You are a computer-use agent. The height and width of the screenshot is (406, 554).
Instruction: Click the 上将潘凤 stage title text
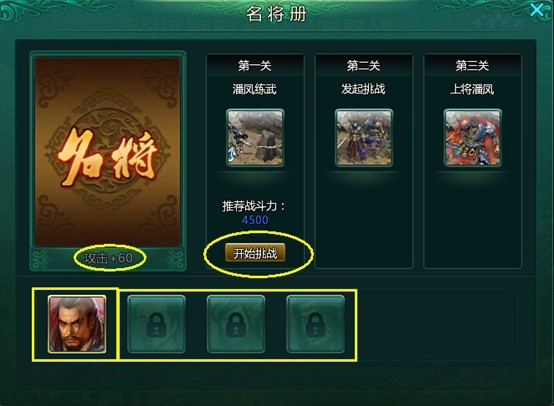472,89
